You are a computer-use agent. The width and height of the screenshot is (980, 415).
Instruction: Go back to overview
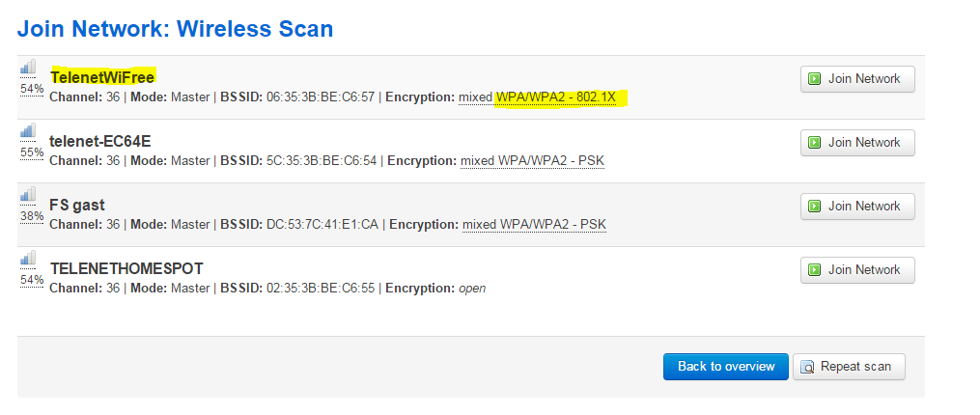[725, 367]
